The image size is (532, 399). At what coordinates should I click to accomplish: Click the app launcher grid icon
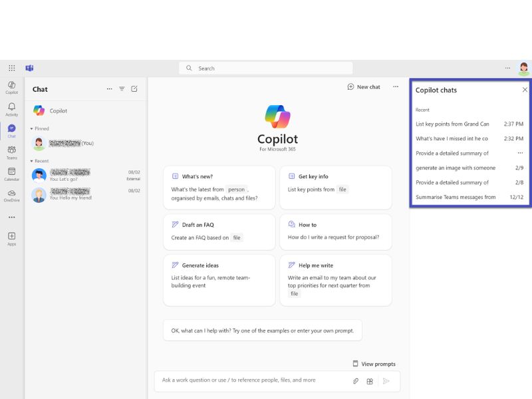coord(11,68)
